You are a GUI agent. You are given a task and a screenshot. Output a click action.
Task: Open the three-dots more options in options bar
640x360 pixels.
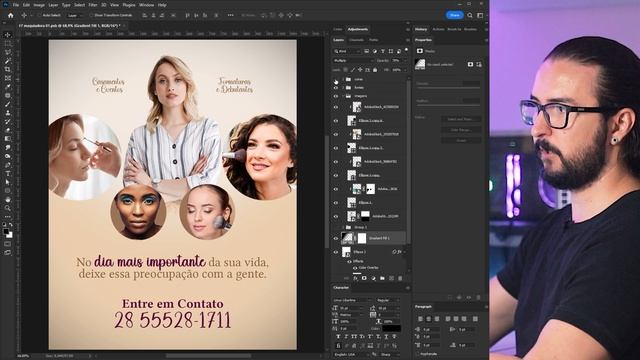231,15
